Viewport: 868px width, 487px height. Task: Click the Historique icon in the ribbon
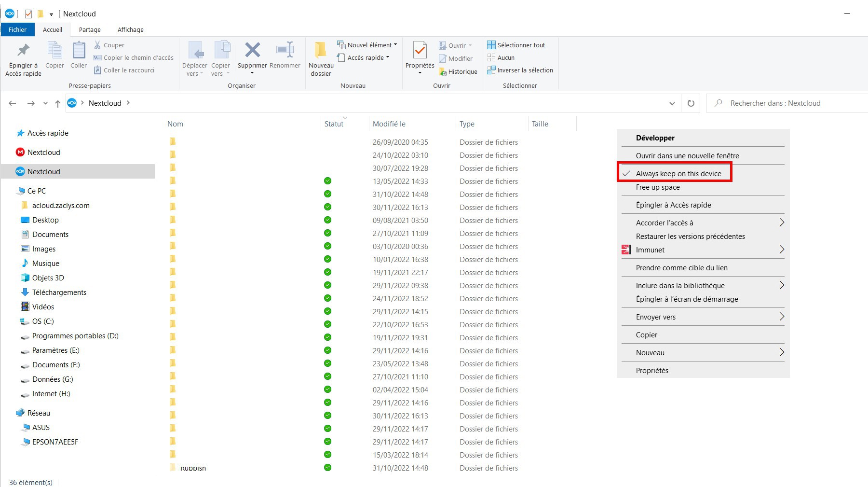443,72
